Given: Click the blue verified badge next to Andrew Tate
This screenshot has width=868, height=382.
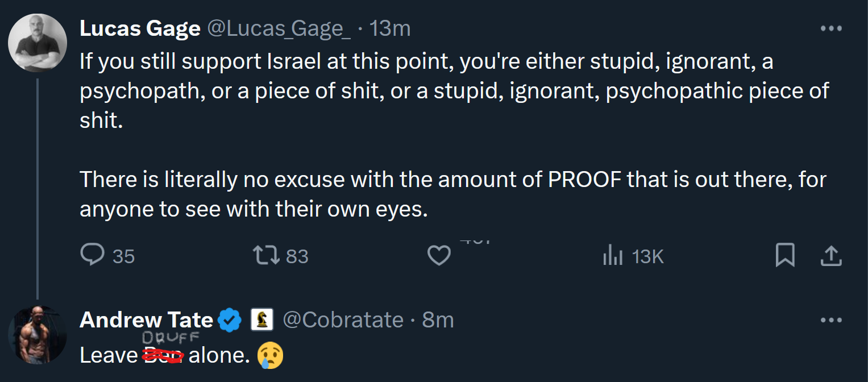Looking at the screenshot, I should (x=230, y=320).
